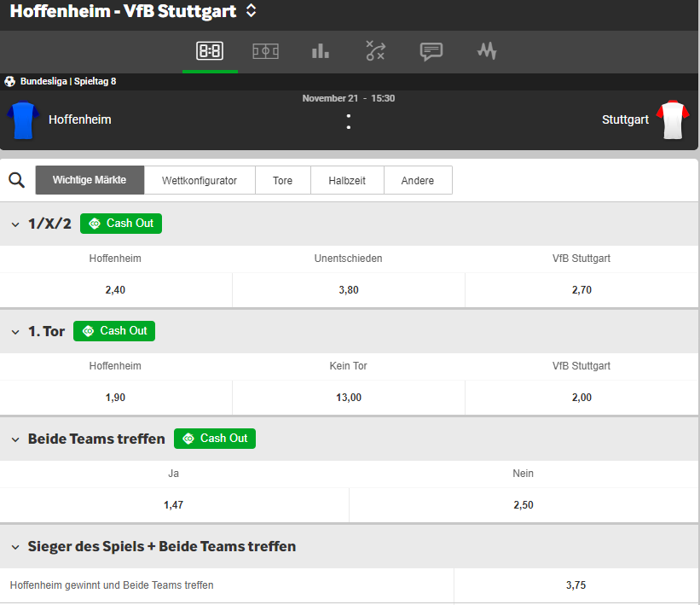Click the Bundesliga | Spieltag 8 label

click(x=68, y=81)
